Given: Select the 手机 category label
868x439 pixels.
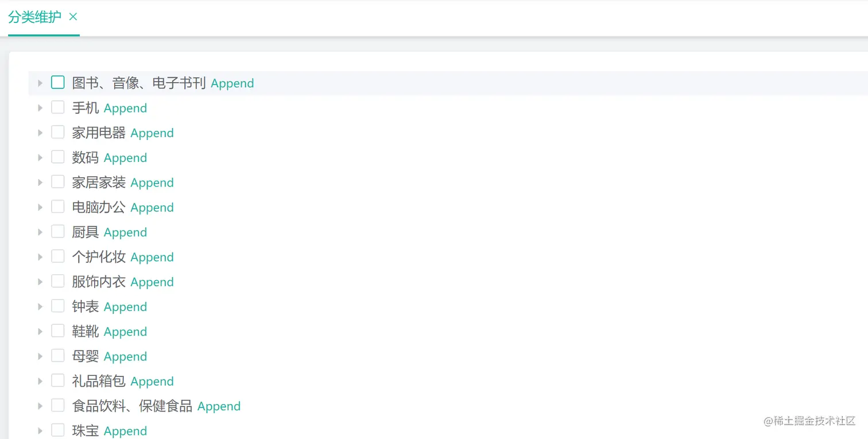Looking at the screenshot, I should pos(86,108).
